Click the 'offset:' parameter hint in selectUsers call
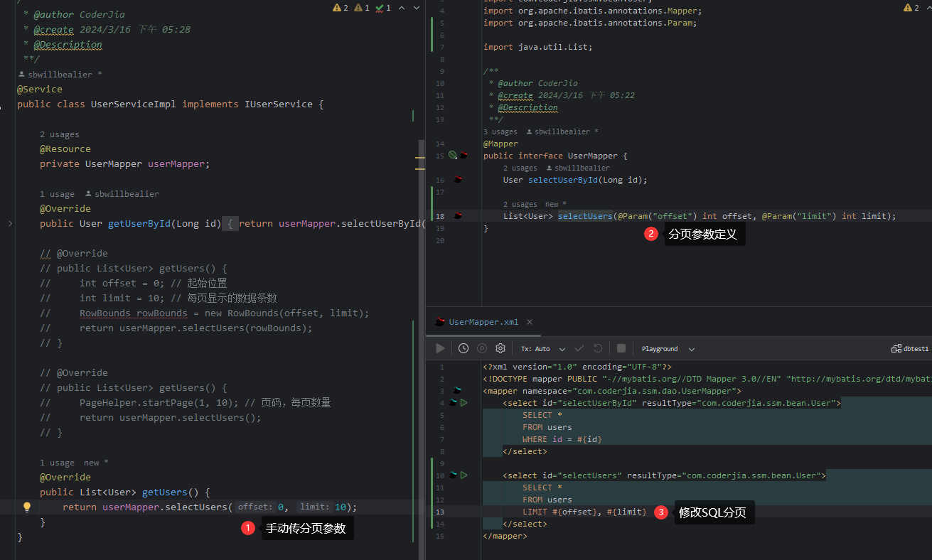 click(x=254, y=507)
